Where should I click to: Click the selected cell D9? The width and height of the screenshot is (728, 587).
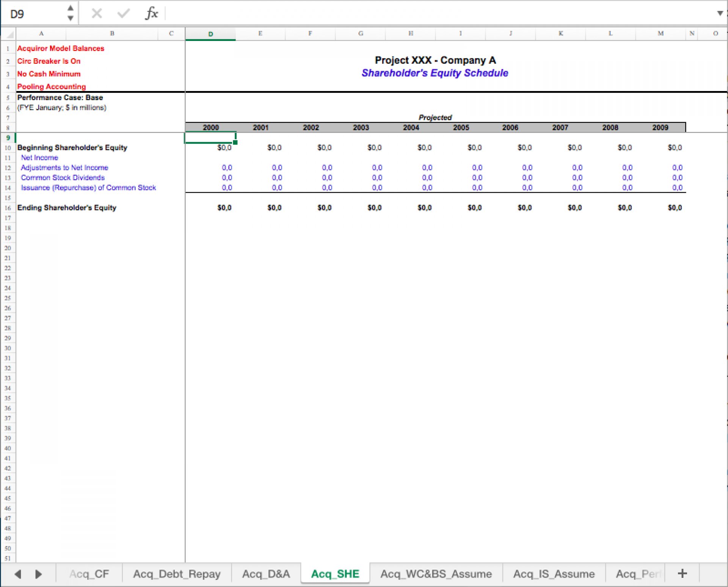click(x=210, y=138)
